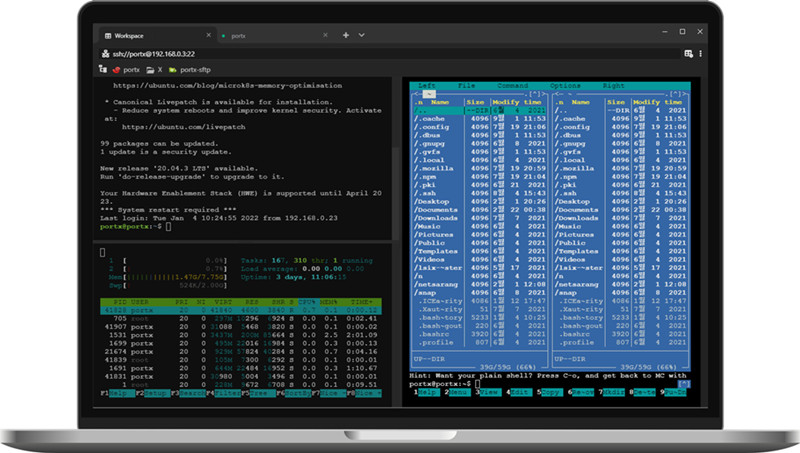Open the tab list dropdown arrow

[x=361, y=34]
